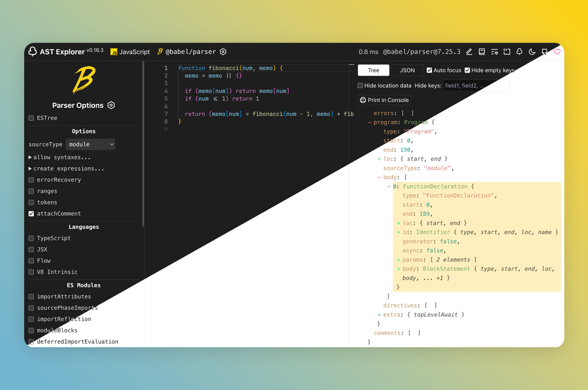Open the GitHub repository icon
The image size is (588, 390).
(545, 52)
